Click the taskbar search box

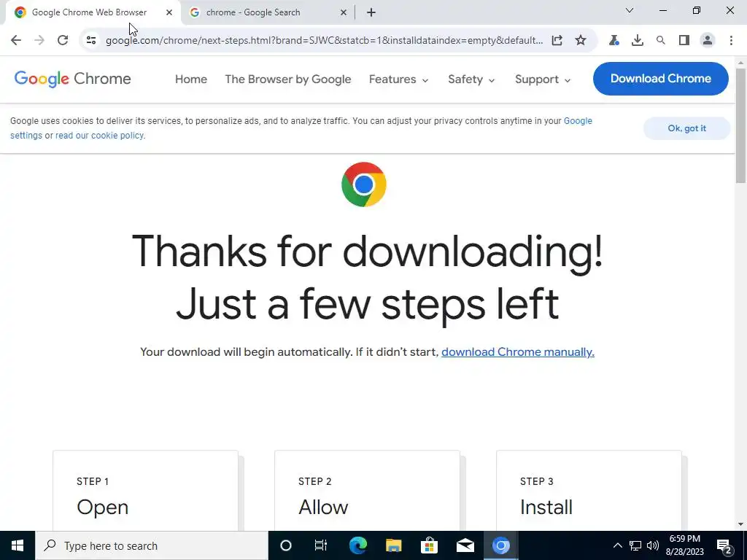[152, 545]
